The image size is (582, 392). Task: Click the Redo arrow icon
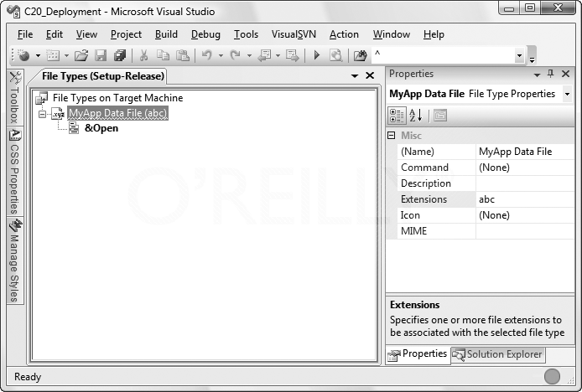(x=236, y=55)
